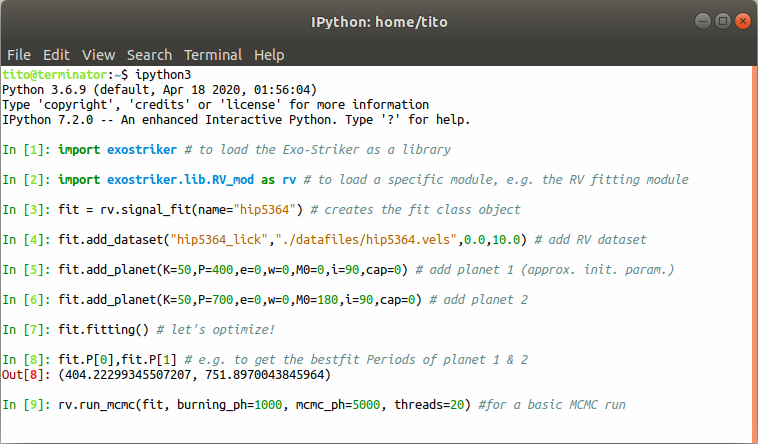This screenshot has height=444, width=758.
Task: Click 'fit.fitting()' in line 7
Action: [x=103, y=330]
